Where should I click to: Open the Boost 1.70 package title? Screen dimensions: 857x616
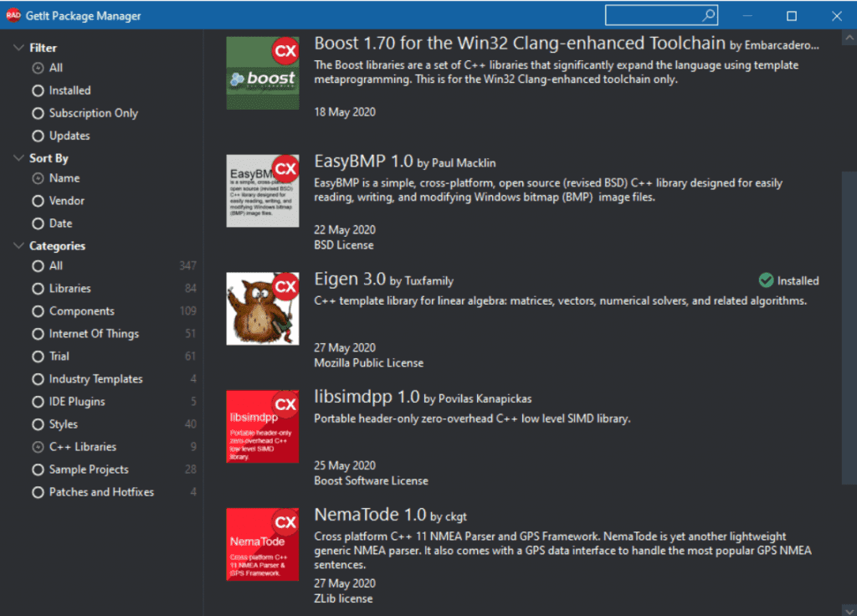(520, 44)
